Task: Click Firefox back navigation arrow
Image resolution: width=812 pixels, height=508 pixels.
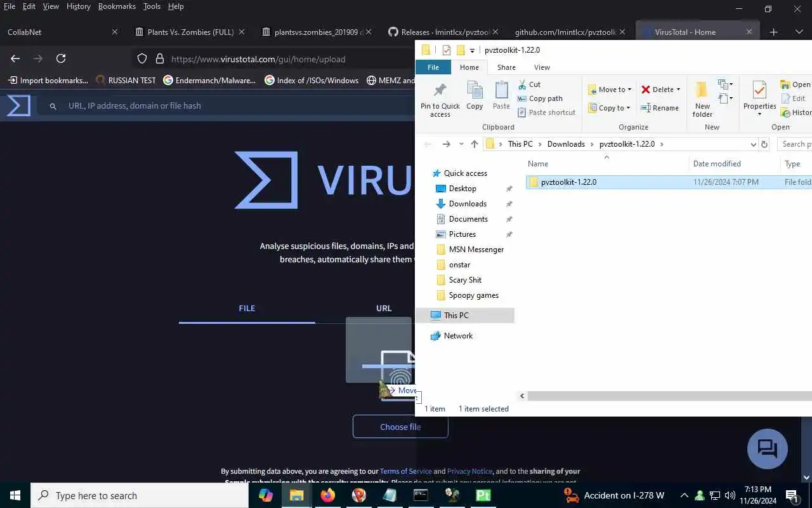Action: [x=15, y=58]
